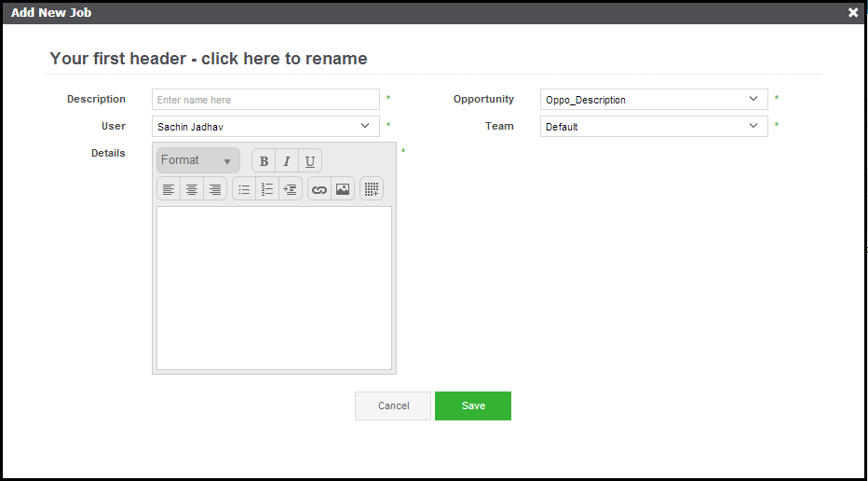Viewport: 868px width, 481px height.
Task: Center align text in the editor
Action: coord(192,189)
